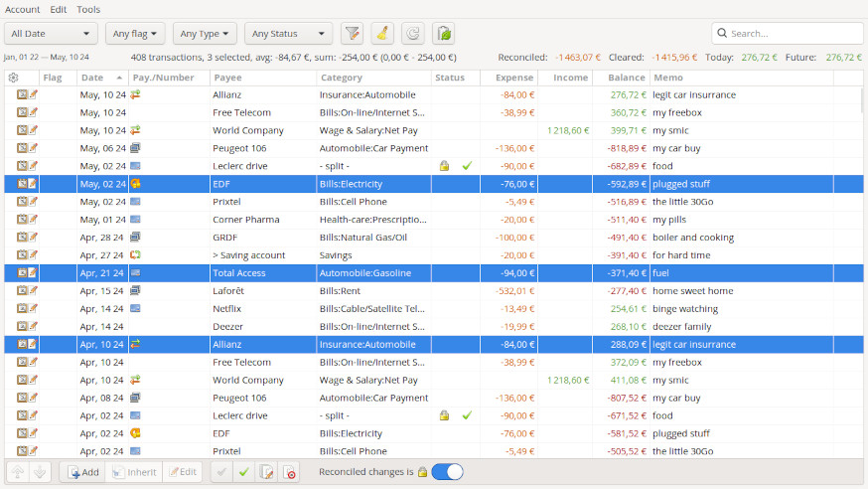Click the grey cleared checkmark button

point(221,472)
